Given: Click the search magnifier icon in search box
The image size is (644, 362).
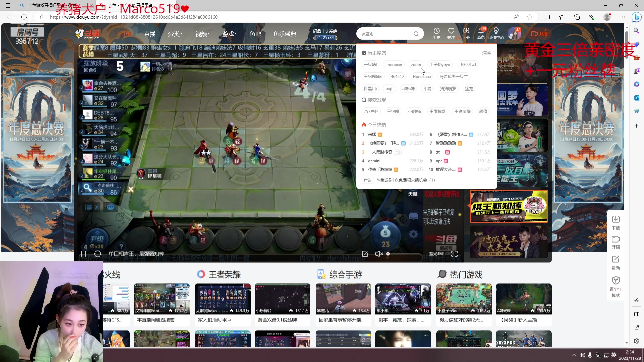Looking at the screenshot, I should pos(416,34).
